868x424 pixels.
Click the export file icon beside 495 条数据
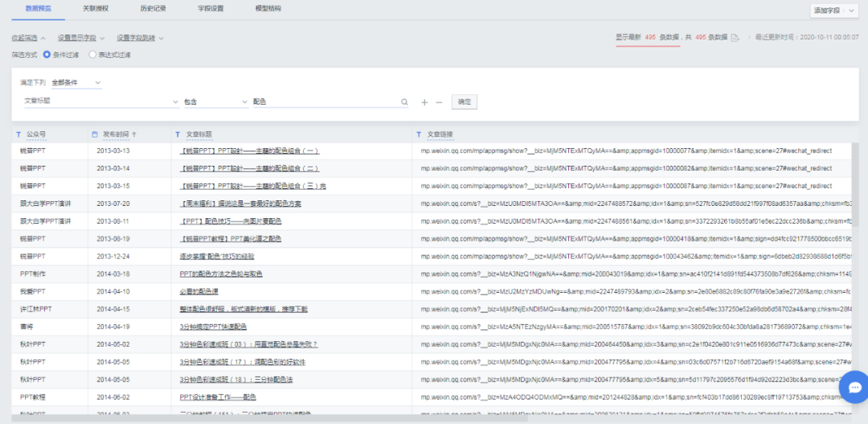pyautogui.click(x=735, y=38)
